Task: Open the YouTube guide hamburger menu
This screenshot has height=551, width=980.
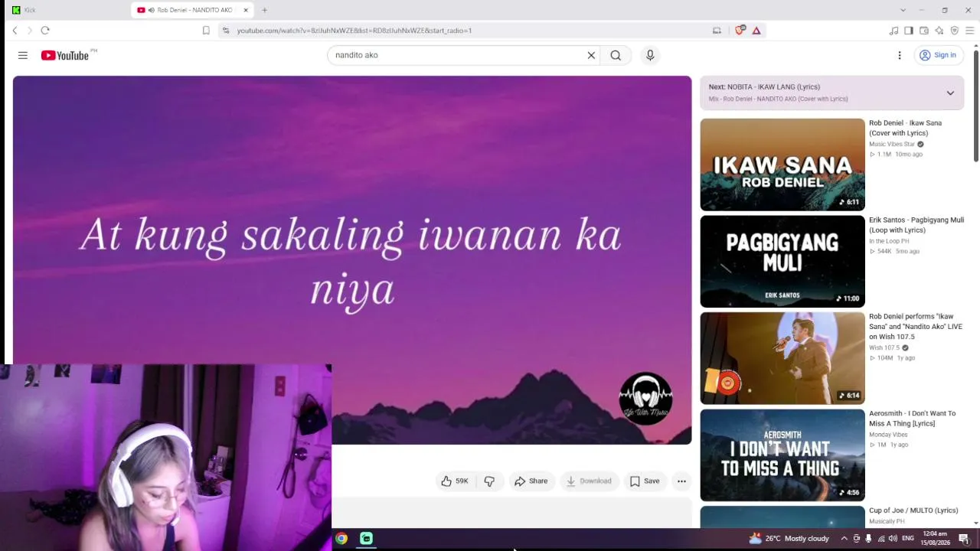Action: [x=23, y=55]
